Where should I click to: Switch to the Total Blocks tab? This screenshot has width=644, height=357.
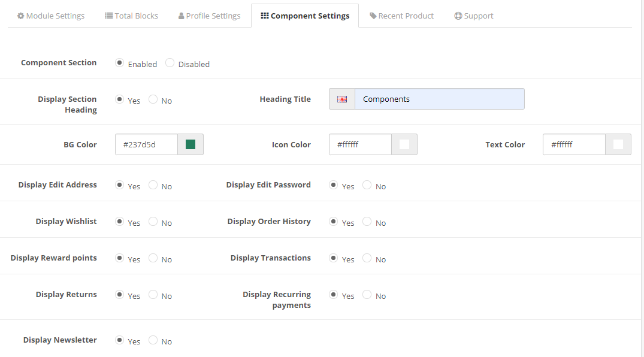click(x=132, y=16)
